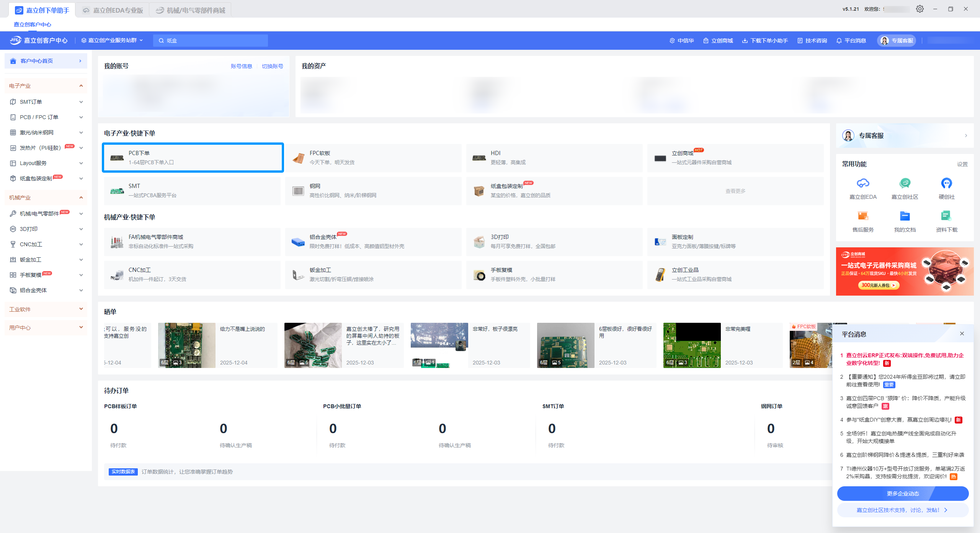980x533 pixels.
Task: Click the search box containing 纸盒
Action: coord(211,41)
